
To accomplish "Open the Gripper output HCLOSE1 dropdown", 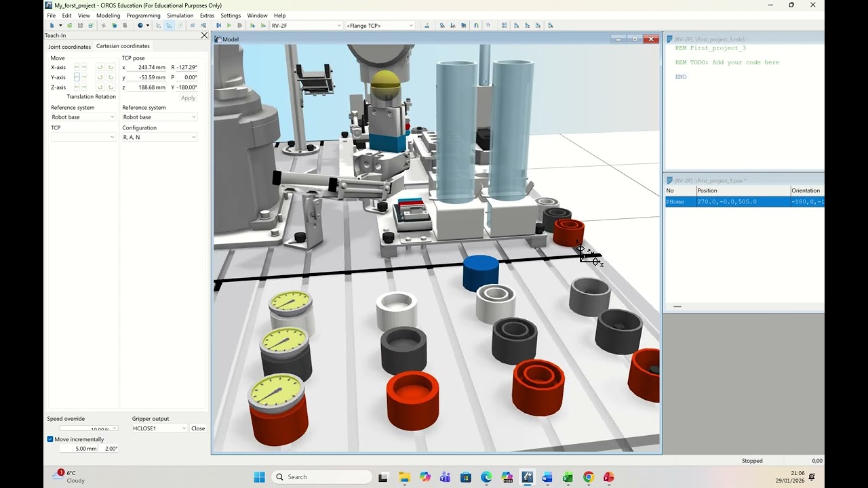I will coord(159,428).
